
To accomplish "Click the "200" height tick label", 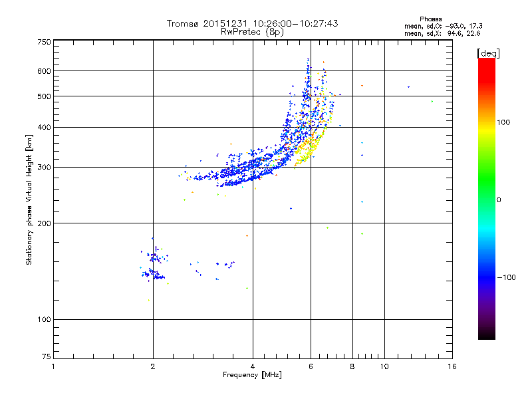I will (44, 223).
